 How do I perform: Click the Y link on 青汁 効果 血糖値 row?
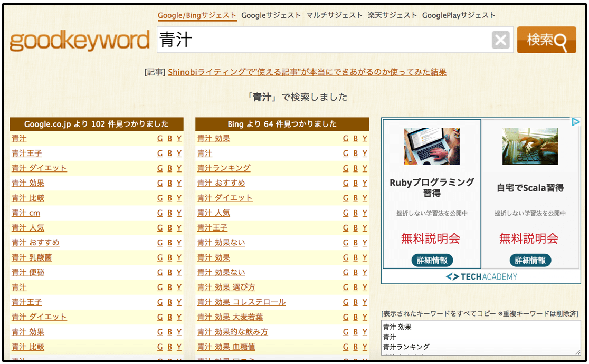click(x=365, y=347)
